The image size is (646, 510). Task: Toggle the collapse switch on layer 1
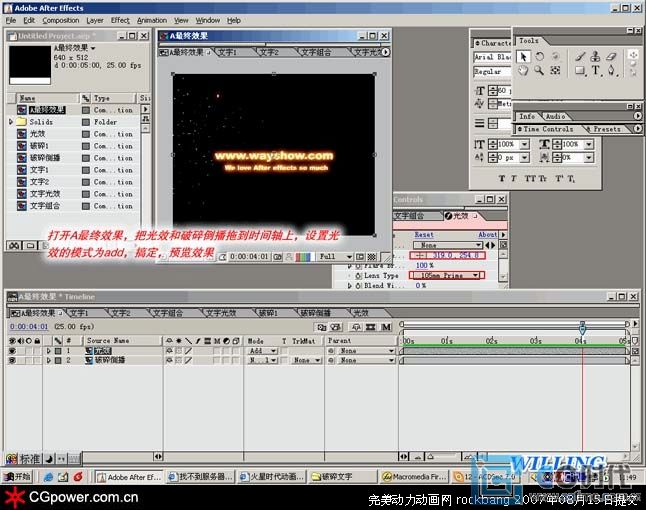point(178,351)
